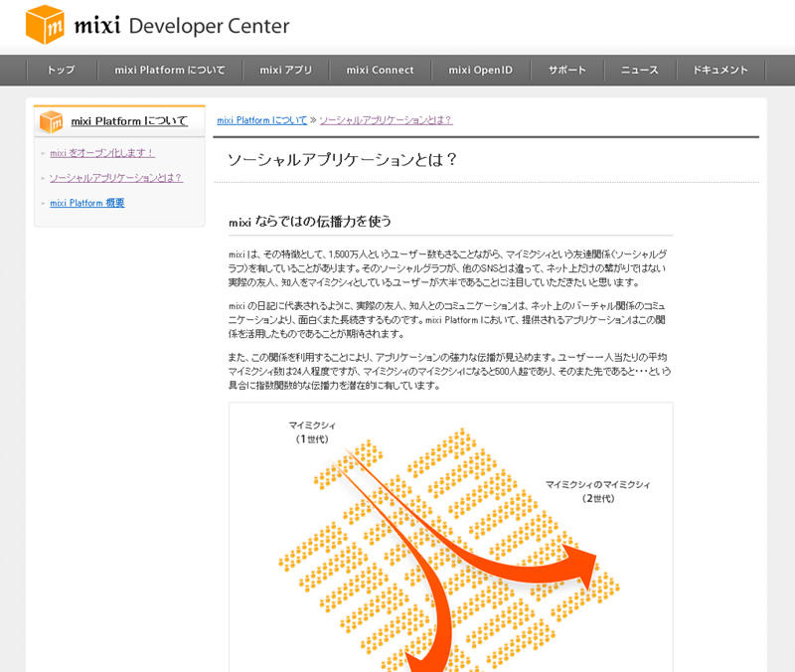The width and height of the screenshot is (795, 672).
Task: Click the paragraph mentioning 1,500万人 users
Action: coord(449,267)
